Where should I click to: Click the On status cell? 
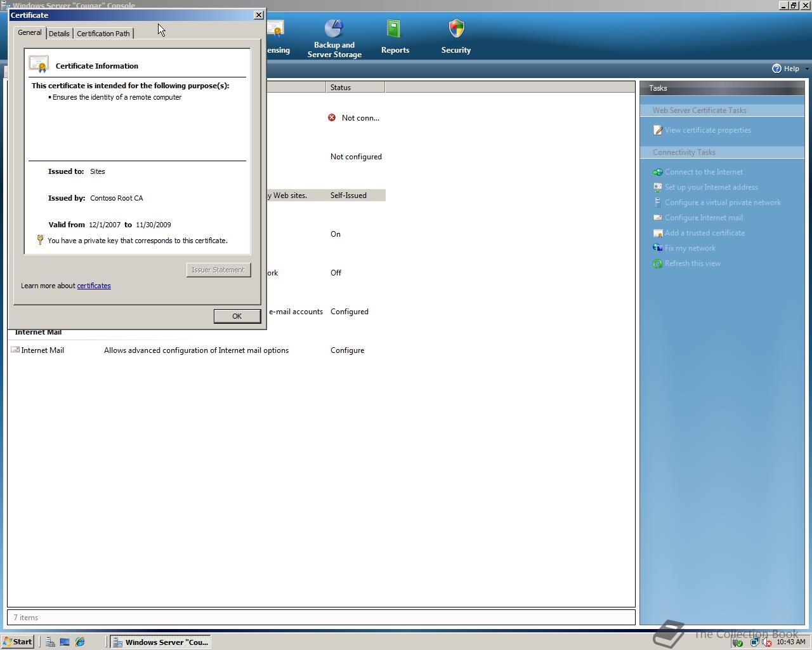point(336,234)
